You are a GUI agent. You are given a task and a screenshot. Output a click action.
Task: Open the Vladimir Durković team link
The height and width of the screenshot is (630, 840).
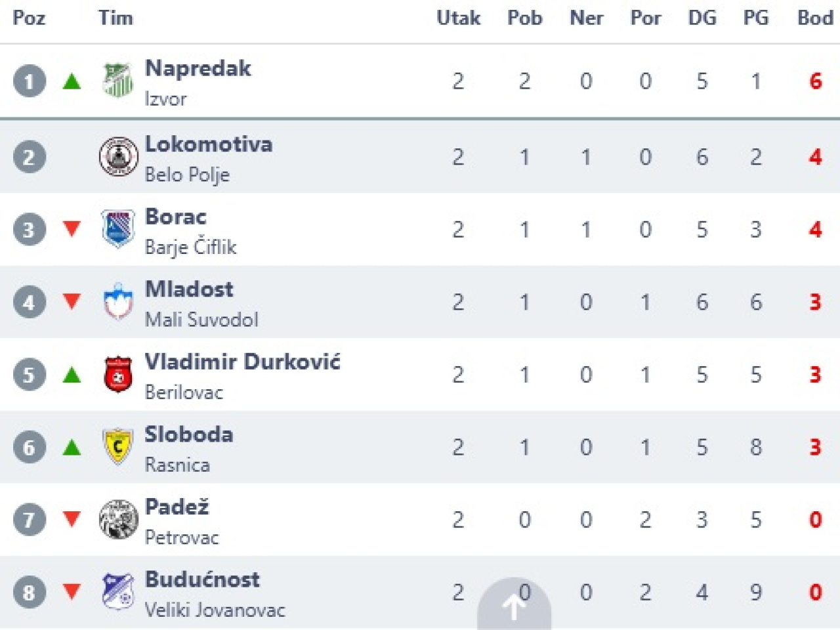click(x=242, y=362)
